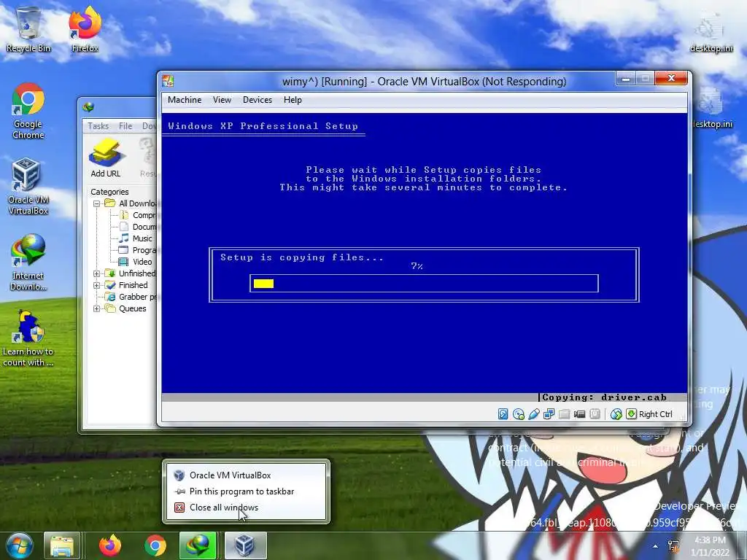Click the XP icon in VirtualBox title bar
Viewport: 747px width, 560px height.
pyautogui.click(x=168, y=81)
